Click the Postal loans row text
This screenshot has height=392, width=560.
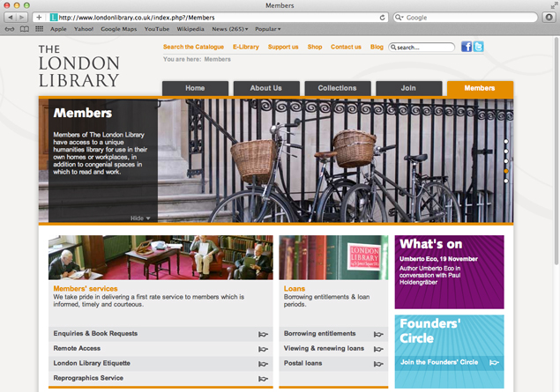point(302,363)
